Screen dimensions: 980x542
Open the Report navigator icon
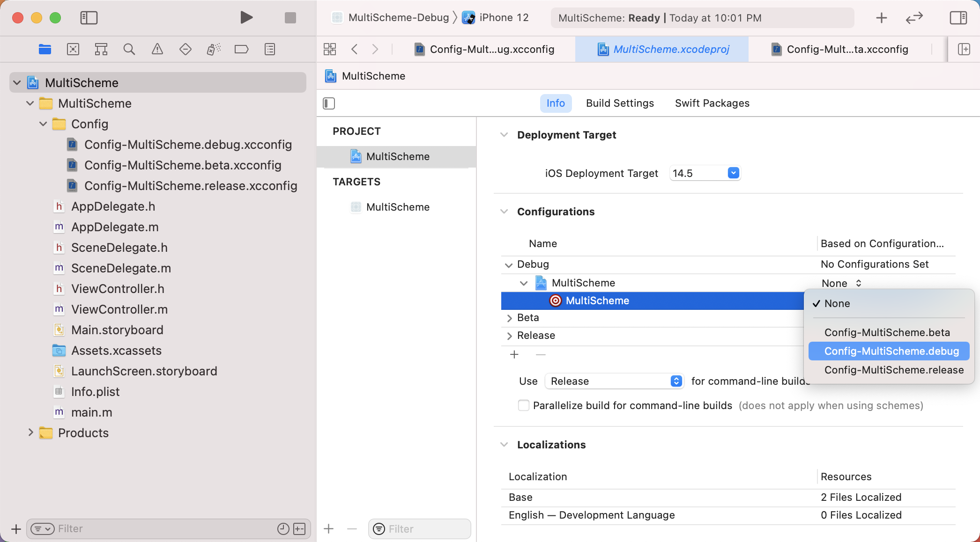pos(270,49)
